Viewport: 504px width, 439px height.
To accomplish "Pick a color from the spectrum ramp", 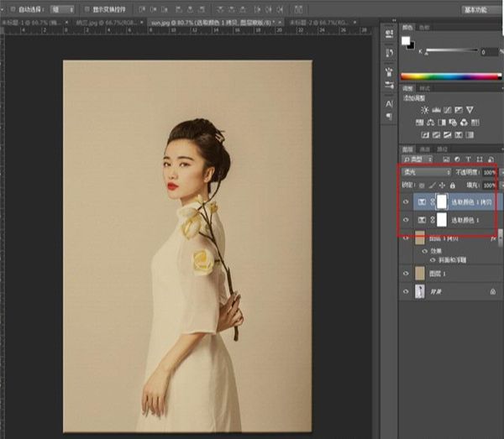I will (451, 76).
